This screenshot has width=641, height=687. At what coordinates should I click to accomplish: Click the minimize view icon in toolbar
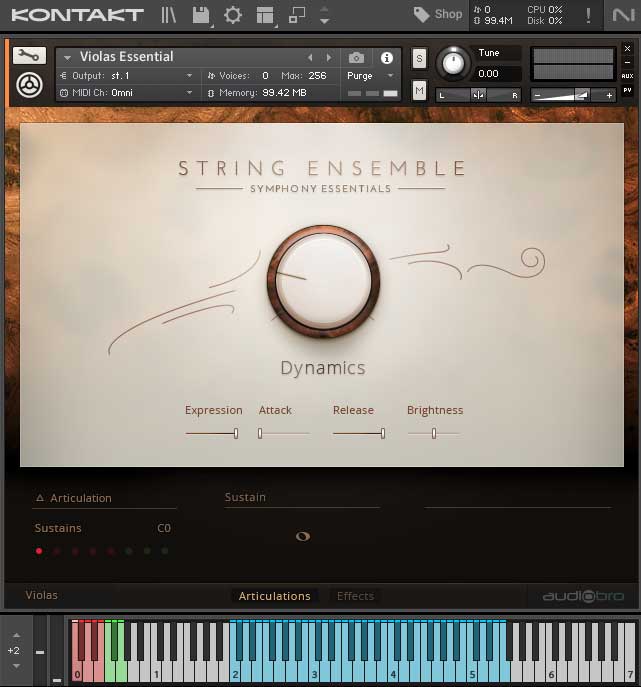tap(297, 15)
